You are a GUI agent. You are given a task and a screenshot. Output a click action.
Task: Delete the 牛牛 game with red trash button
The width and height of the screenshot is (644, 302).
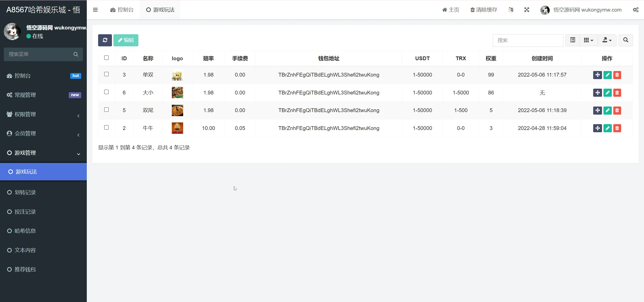pos(618,128)
